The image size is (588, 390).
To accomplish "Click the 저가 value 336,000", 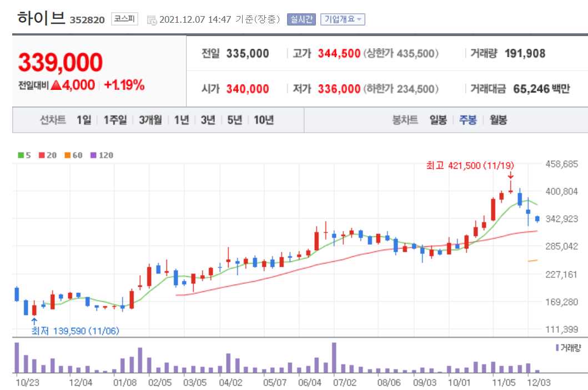I will tap(339, 89).
